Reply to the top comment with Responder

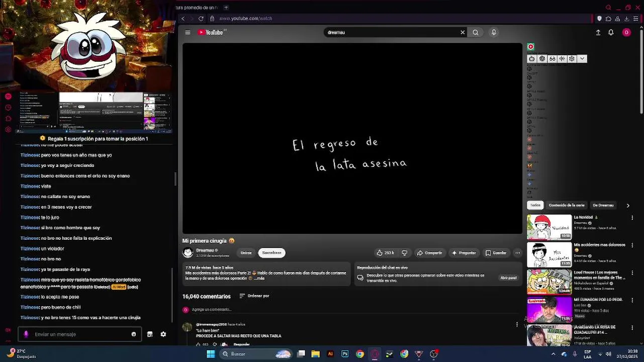tap(241, 344)
